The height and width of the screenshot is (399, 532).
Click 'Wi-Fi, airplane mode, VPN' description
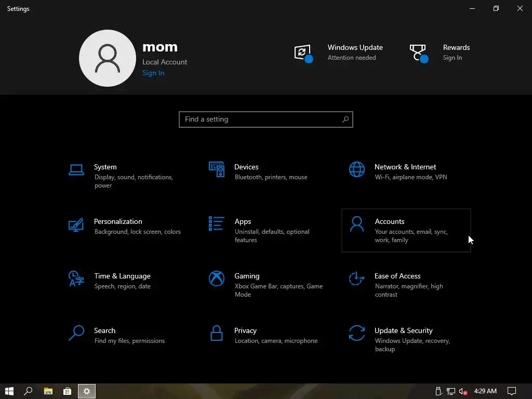click(x=411, y=177)
